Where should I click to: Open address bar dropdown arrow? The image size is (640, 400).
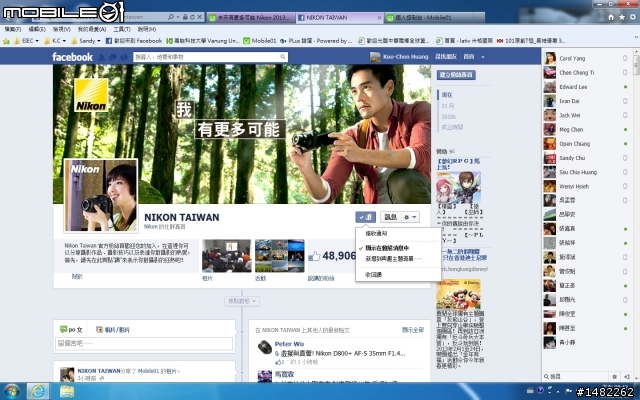[178, 17]
